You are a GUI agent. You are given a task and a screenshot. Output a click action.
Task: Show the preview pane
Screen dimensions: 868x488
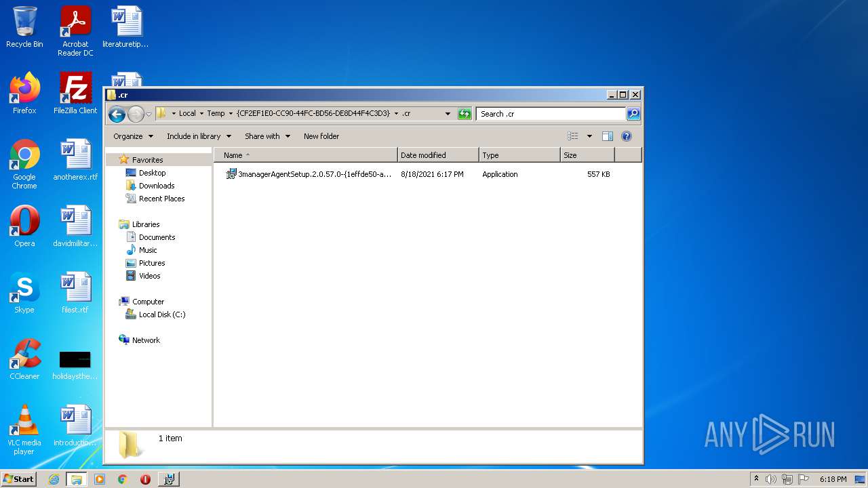point(608,136)
